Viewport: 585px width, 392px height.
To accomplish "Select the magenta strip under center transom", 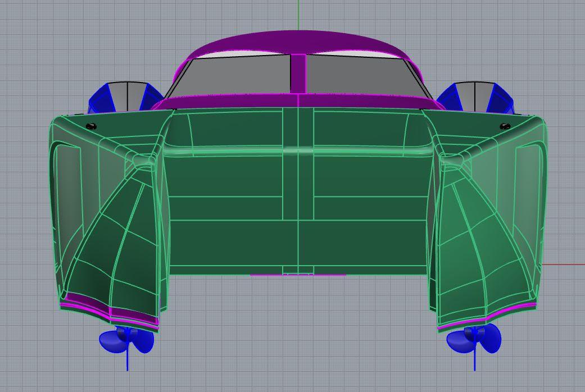I will [298, 275].
